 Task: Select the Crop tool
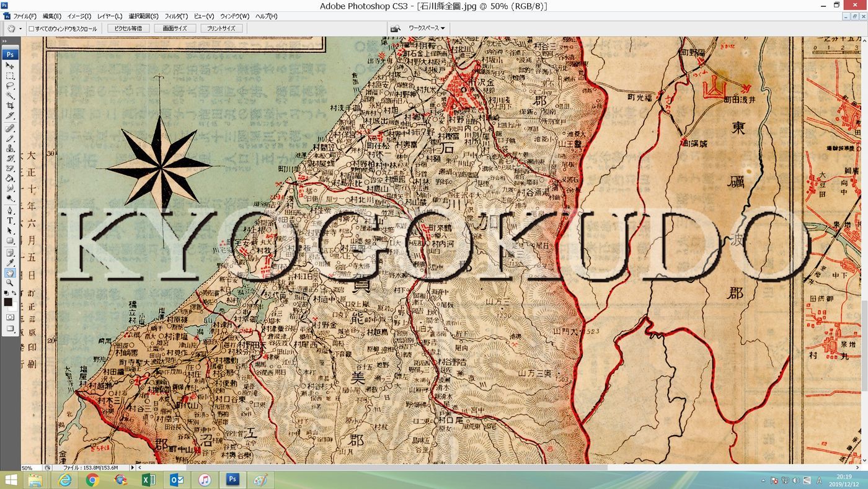[10, 106]
